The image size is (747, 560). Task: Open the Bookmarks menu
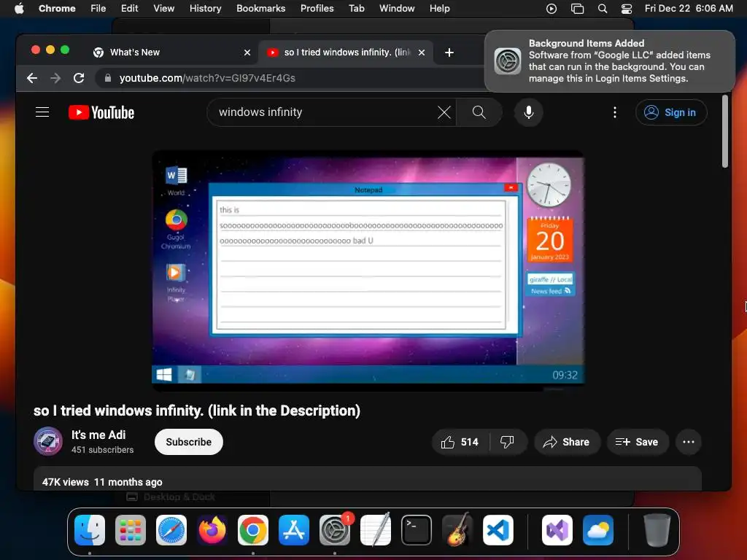[260, 9]
